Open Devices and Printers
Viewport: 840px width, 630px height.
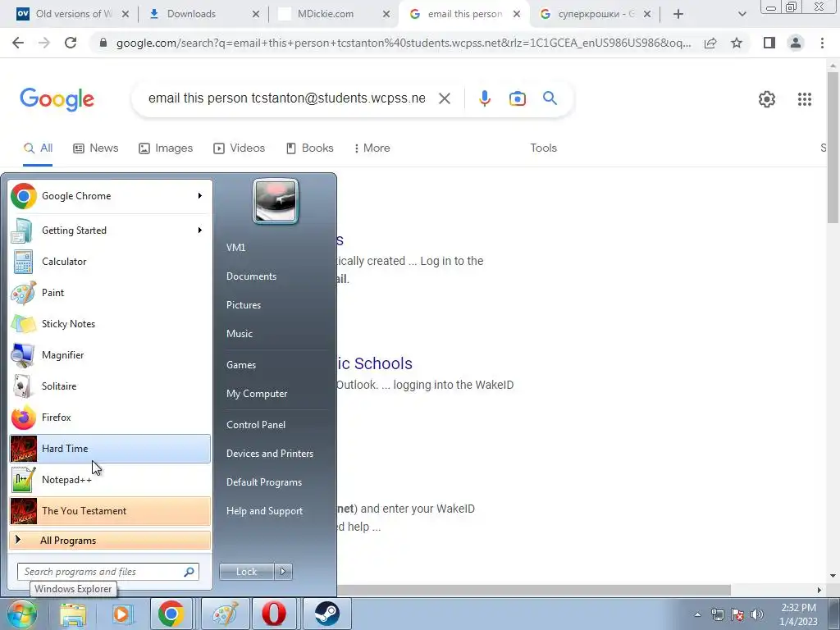point(269,454)
